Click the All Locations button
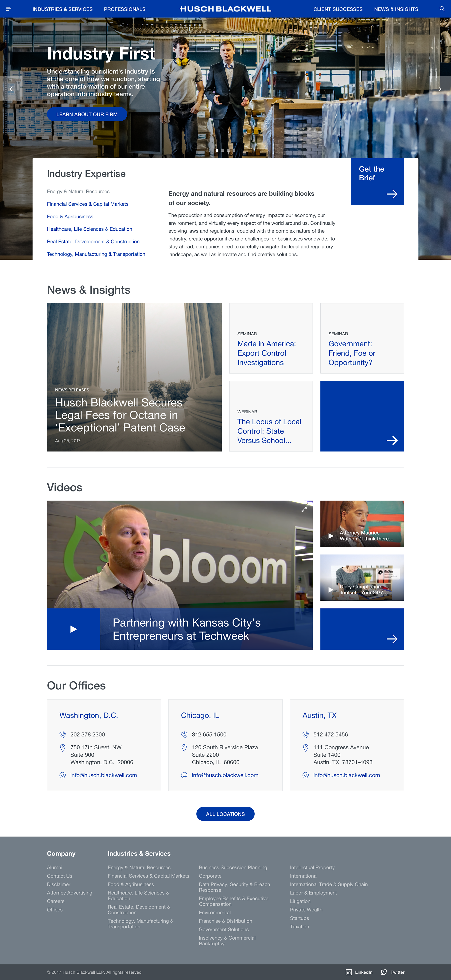451x980 pixels. [225, 814]
